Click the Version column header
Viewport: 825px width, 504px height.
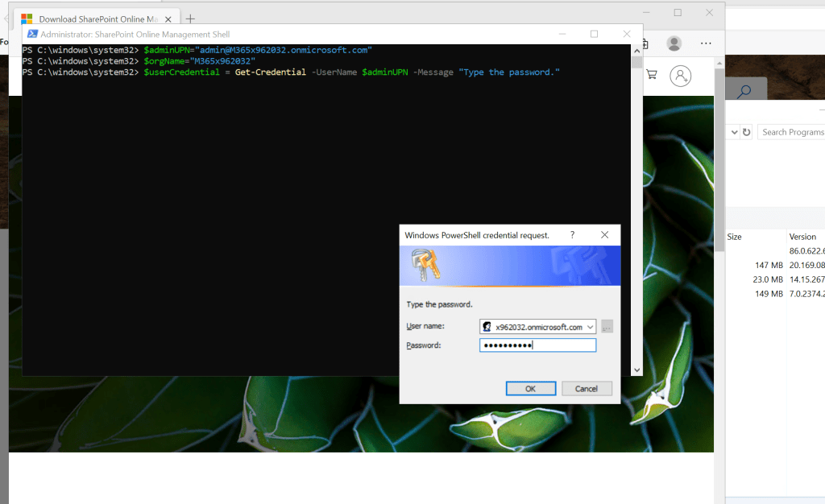coord(802,237)
